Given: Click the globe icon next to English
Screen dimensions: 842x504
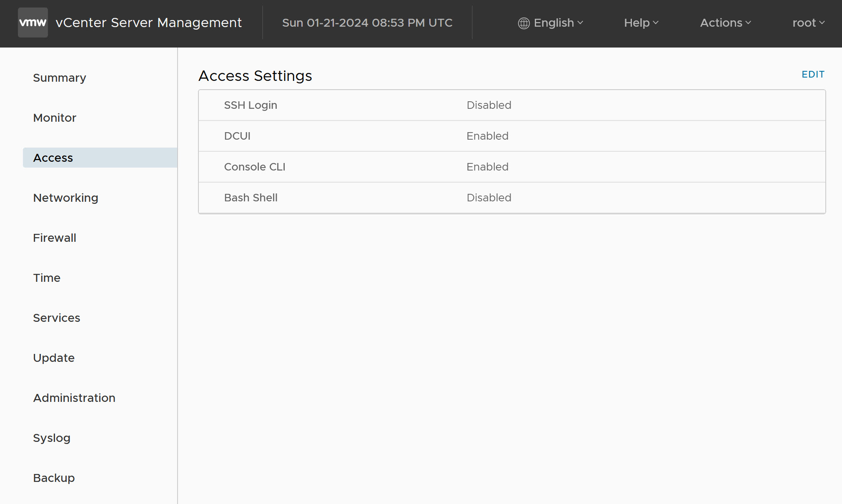Looking at the screenshot, I should coord(524,23).
